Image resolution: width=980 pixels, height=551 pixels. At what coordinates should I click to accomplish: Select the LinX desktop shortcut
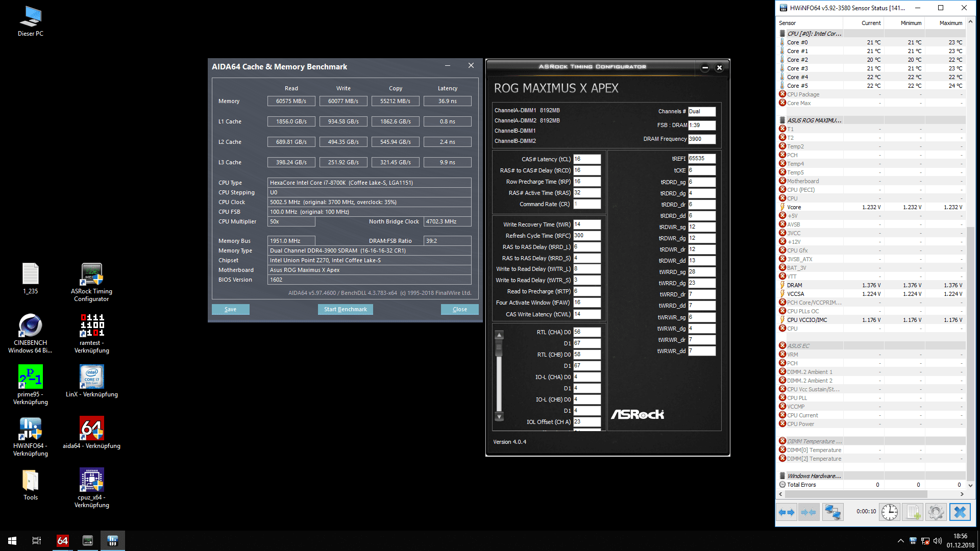coord(92,382)
